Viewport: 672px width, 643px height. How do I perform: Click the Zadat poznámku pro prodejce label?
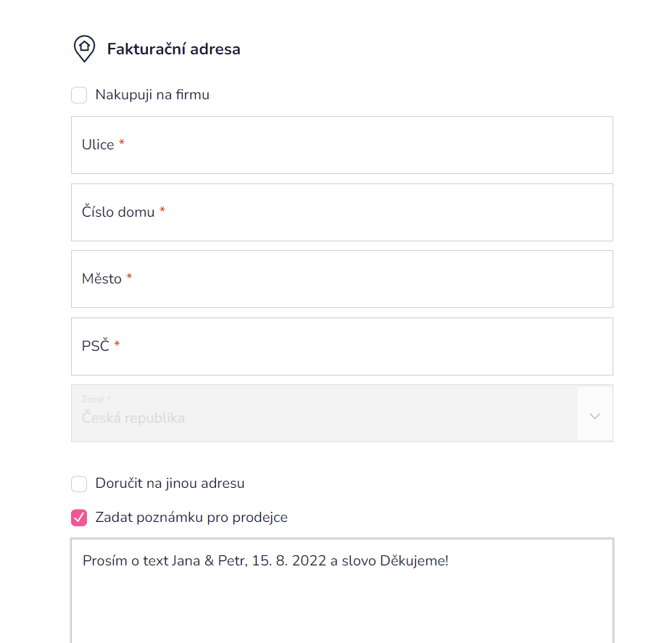[x=191, y=518]
